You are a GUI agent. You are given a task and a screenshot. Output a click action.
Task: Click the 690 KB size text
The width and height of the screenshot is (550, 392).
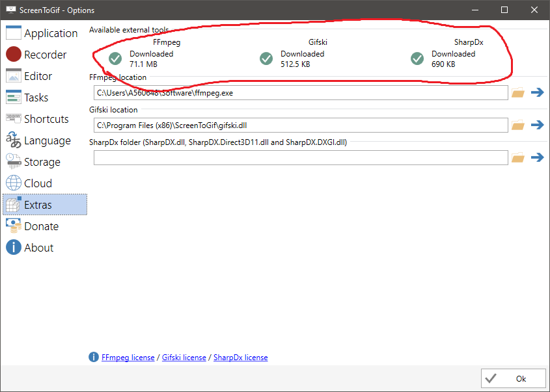[x=443, y=64]
